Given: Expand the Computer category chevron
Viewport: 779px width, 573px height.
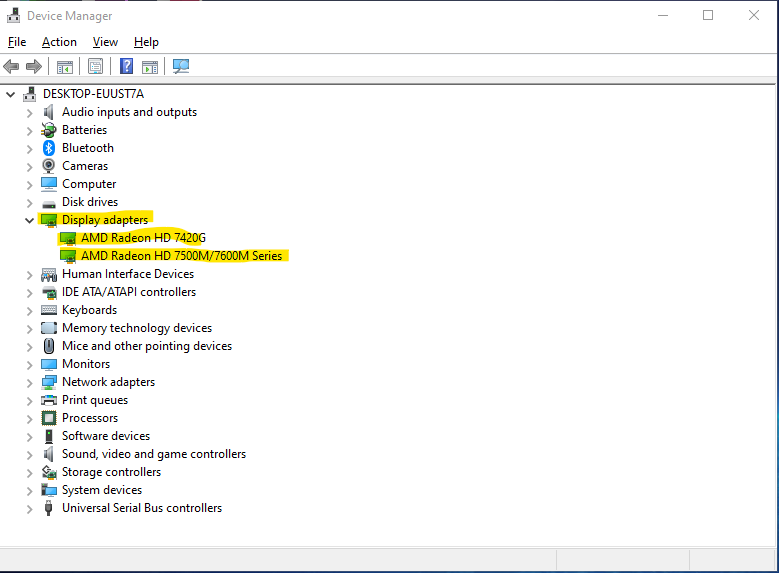Looking at the screenshot, I should [29, 185].
